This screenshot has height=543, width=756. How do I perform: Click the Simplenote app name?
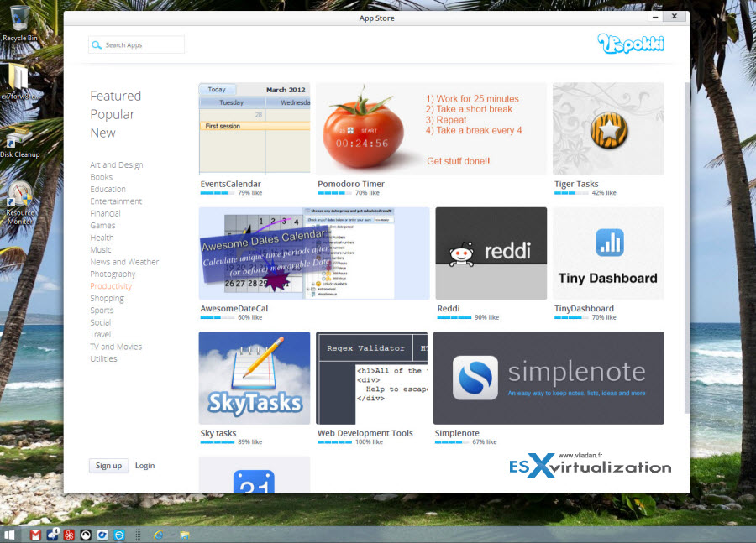(x=457, y=433)
